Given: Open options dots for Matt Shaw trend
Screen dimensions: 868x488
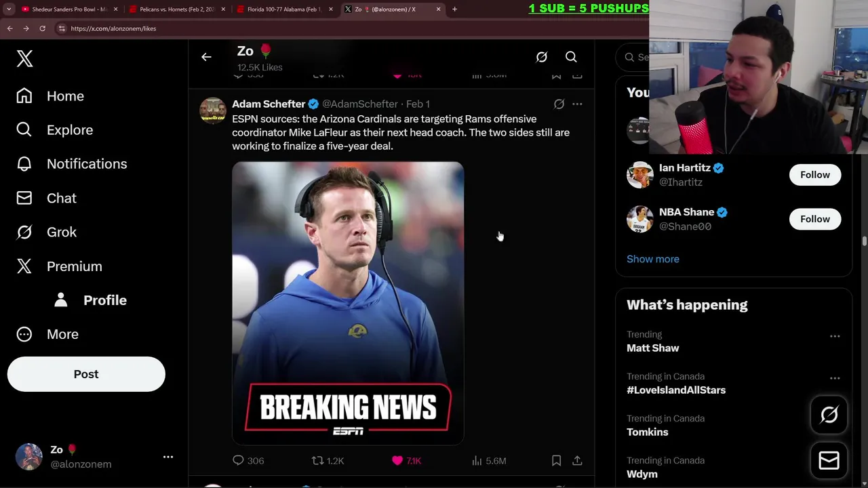Looking at the screenshot, I should click(835, 336).
